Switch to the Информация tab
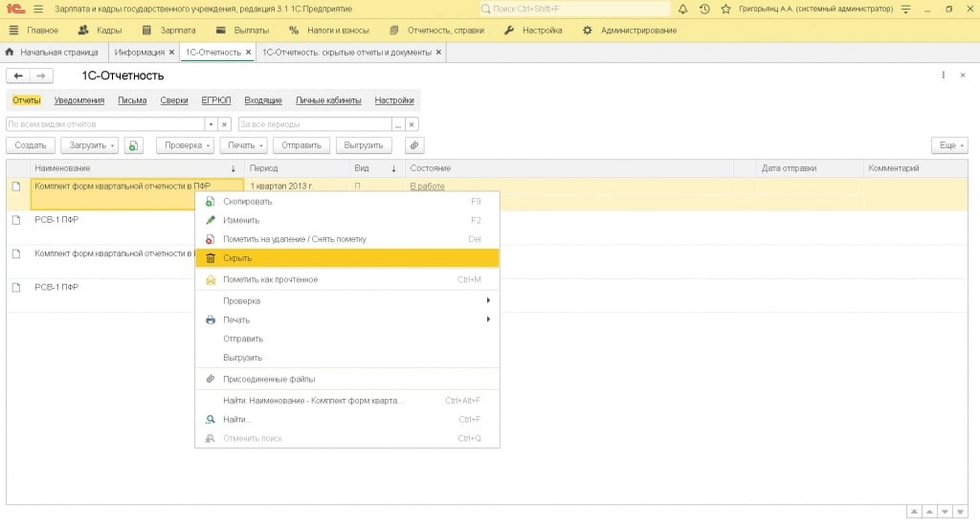Screen dimensions: 980x526 [x=140, y=52]
